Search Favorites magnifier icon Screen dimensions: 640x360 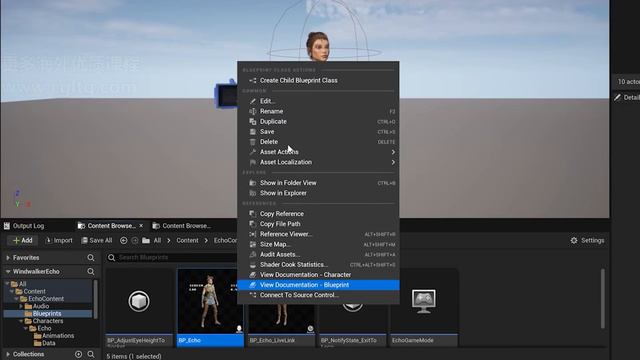click(91, 258)
